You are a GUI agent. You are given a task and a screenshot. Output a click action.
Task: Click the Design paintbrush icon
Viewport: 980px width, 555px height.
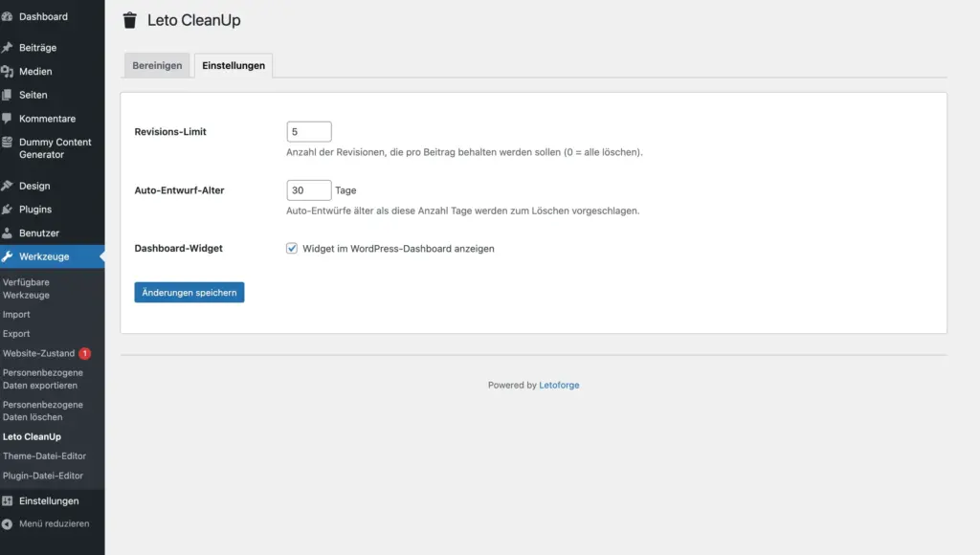pos(7,186)
